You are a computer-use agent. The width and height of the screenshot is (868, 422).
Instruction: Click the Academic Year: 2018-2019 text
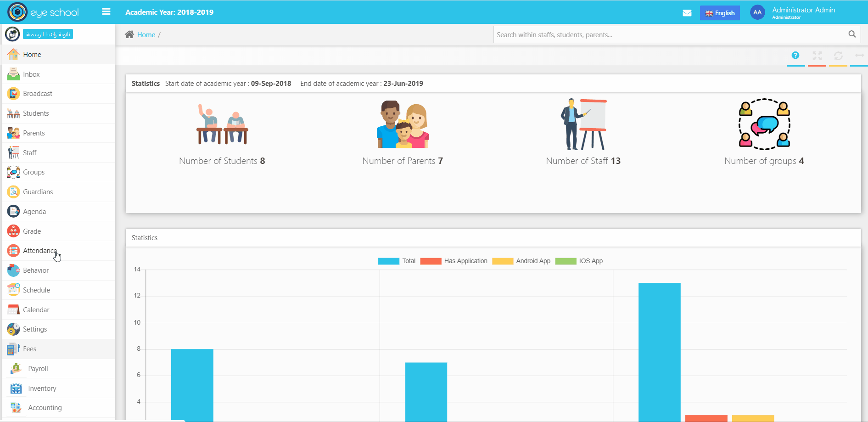[x=169, y=12]
